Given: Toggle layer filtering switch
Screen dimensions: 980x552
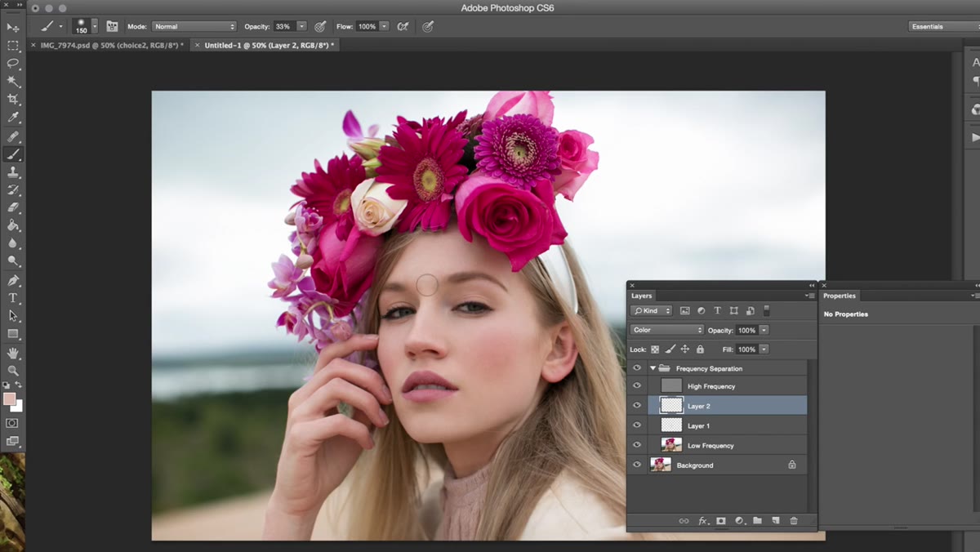Looking at the screenshot, I should (766, 310).
